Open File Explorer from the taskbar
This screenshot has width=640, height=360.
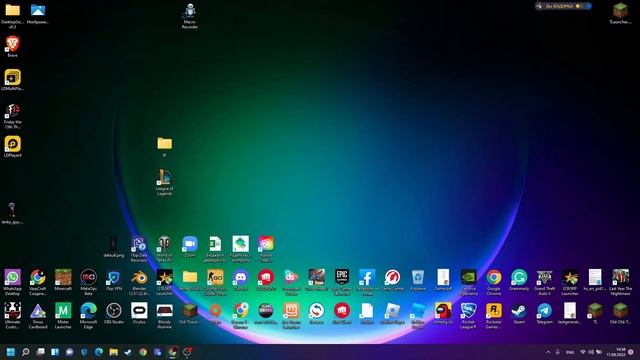(x=113, y=351)
